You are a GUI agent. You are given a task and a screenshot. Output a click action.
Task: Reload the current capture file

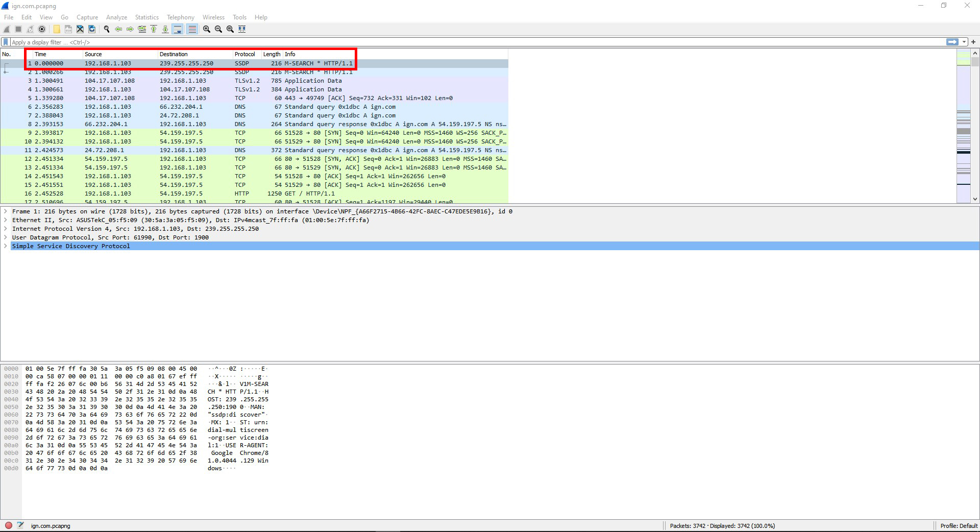92,29
